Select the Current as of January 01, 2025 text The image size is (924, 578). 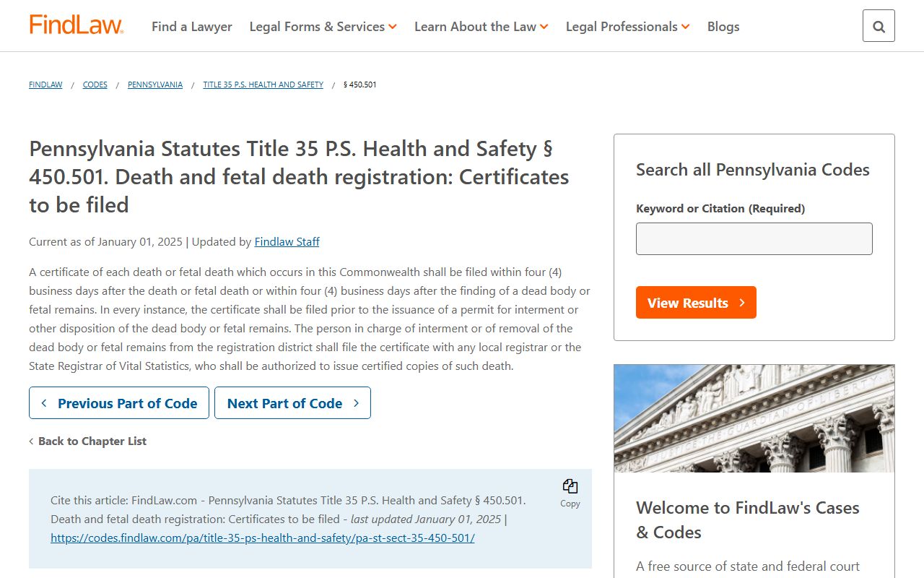pyautogui.click(x=105, y=241)
